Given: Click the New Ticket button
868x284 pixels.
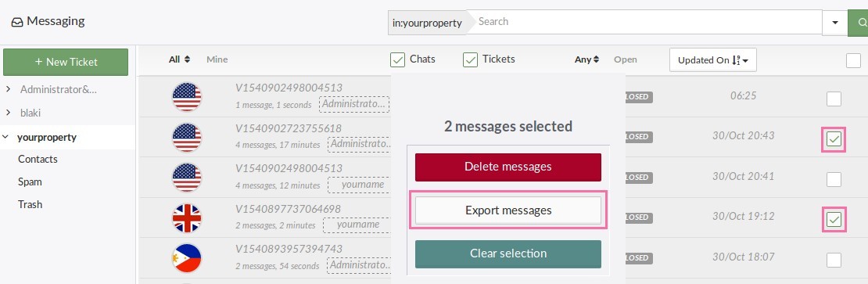Looking at the screenshot, I should point(66,62).
